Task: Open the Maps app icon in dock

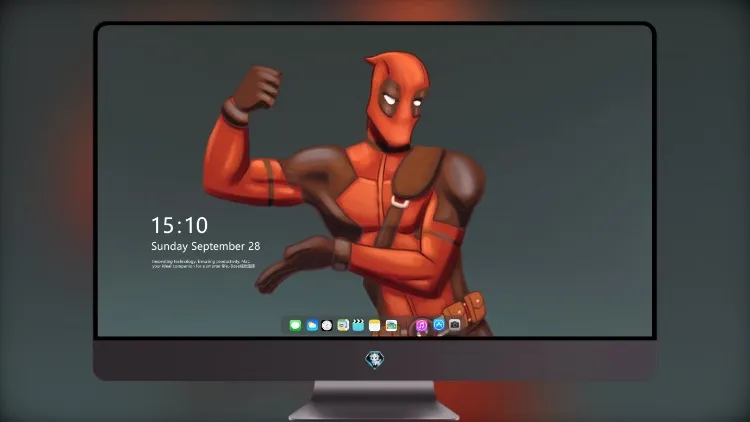Action: click(343, 325)
